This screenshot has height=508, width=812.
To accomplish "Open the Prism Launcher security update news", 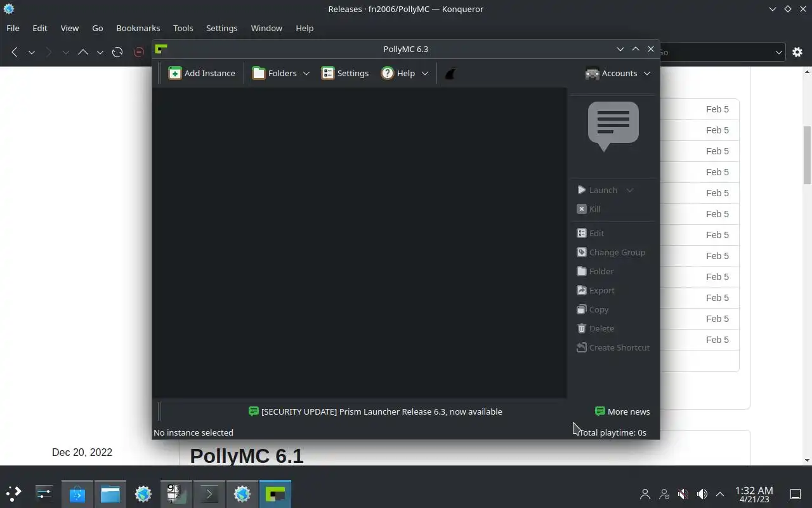I will coord(376,411).
